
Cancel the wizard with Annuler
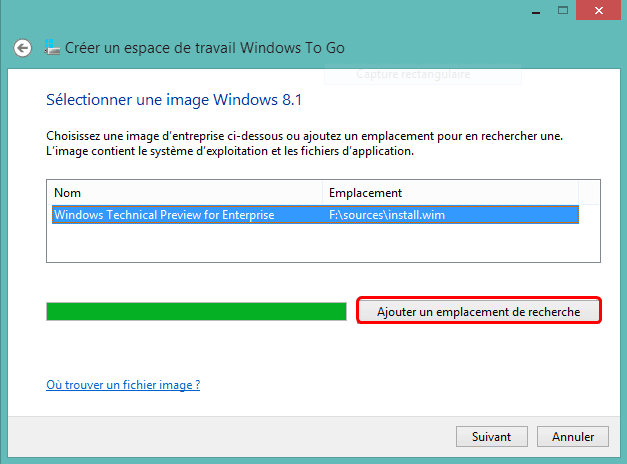pyautogui.click(x=572, y=436)
